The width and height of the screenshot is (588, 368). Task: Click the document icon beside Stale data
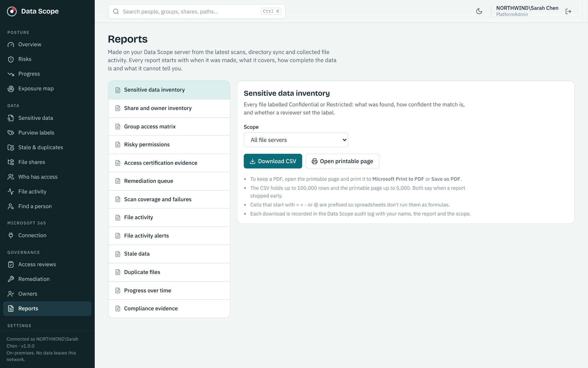click(118, 254)
